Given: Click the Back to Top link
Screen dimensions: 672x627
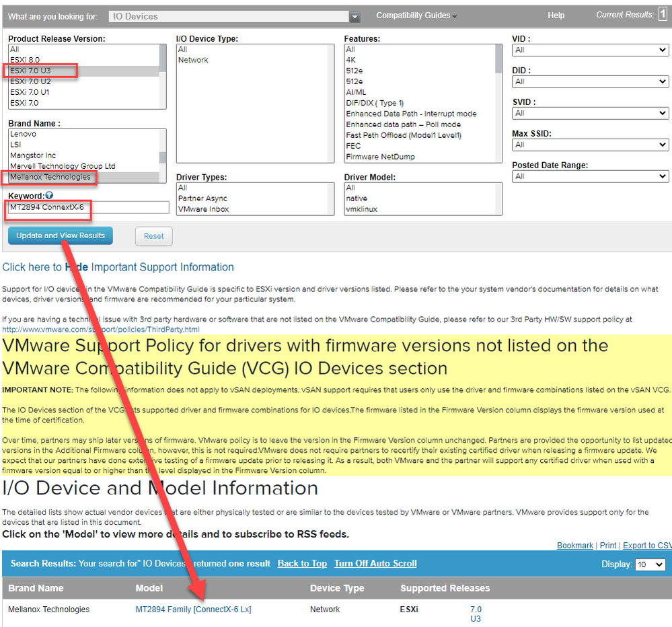Looking at the screenshot, I should 302,563.
